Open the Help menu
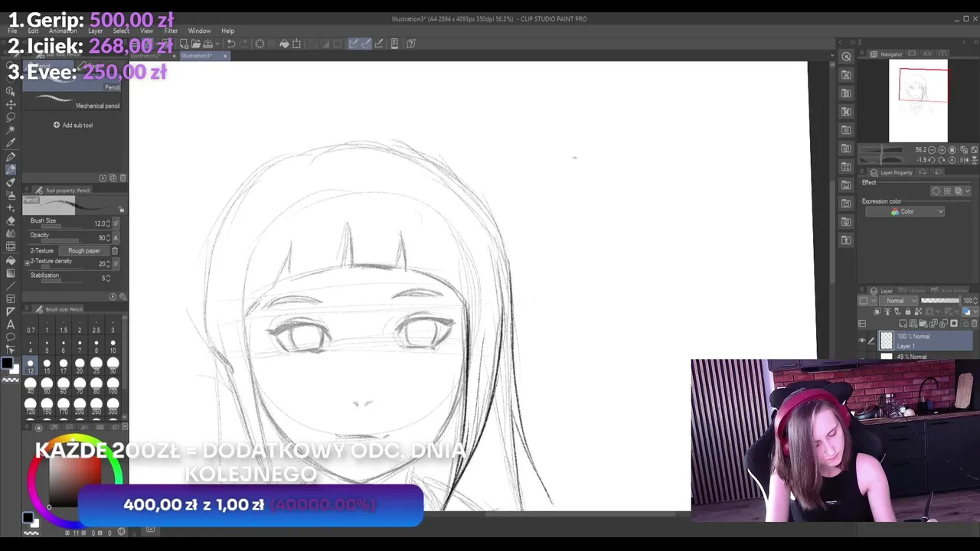980x551 pixels. [x=228, y=31]
